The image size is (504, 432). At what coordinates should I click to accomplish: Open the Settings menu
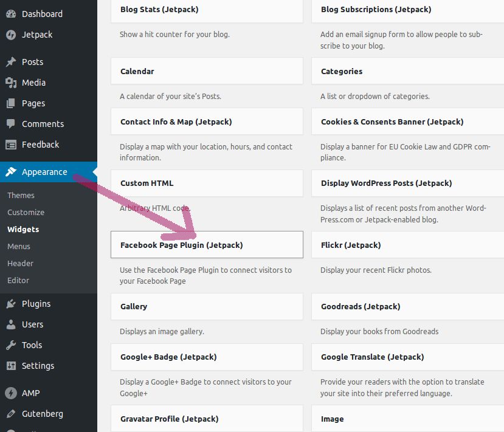pos(49,366)
